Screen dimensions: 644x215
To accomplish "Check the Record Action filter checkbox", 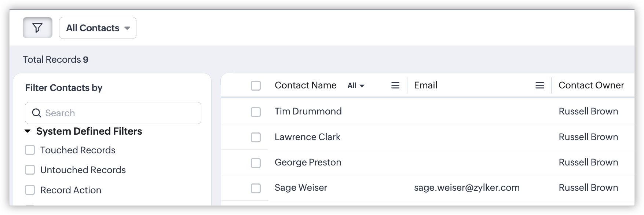I will [30, 190].
